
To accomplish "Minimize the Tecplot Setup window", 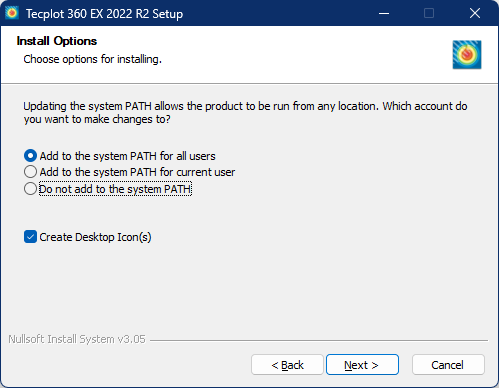I will coord(384,13).
